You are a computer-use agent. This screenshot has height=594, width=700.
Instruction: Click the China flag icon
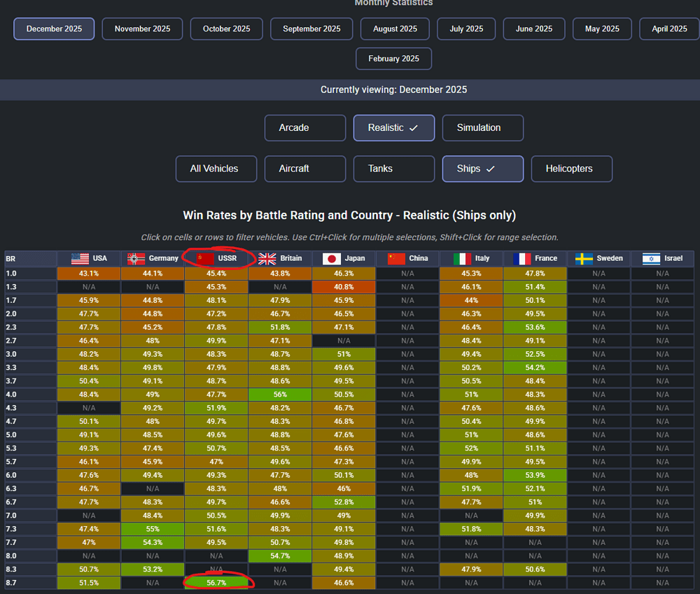396,258
